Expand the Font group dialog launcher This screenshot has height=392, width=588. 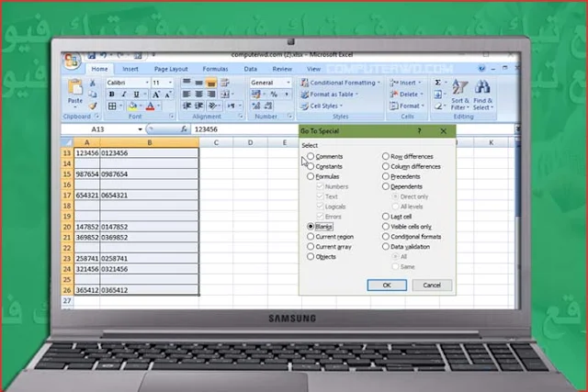(172, 117)
